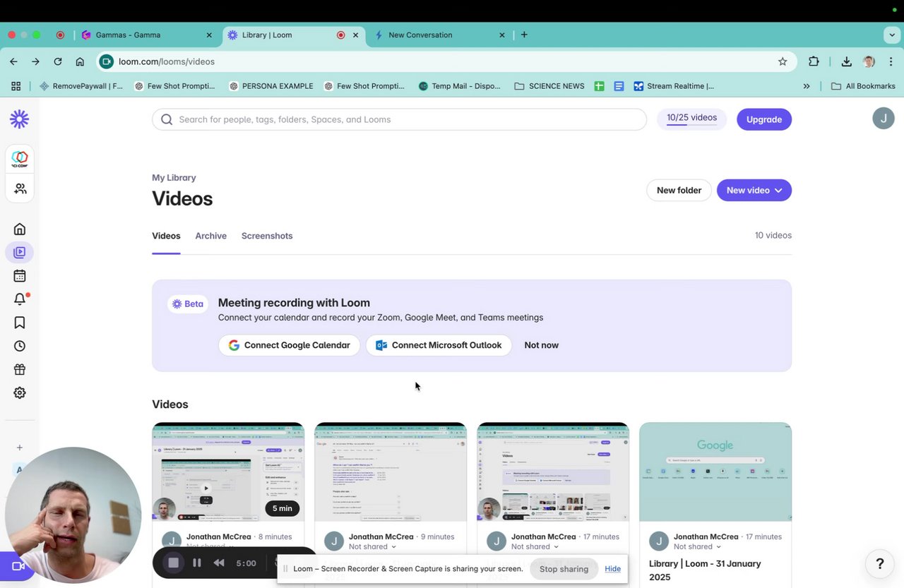Open the Stream Realtime bookmark
904x588 pixels.
click(x=674, y=86)
